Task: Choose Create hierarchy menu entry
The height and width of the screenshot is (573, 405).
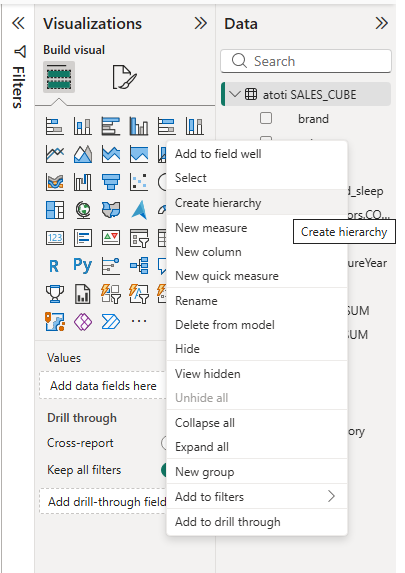Action: pos(257,202)
